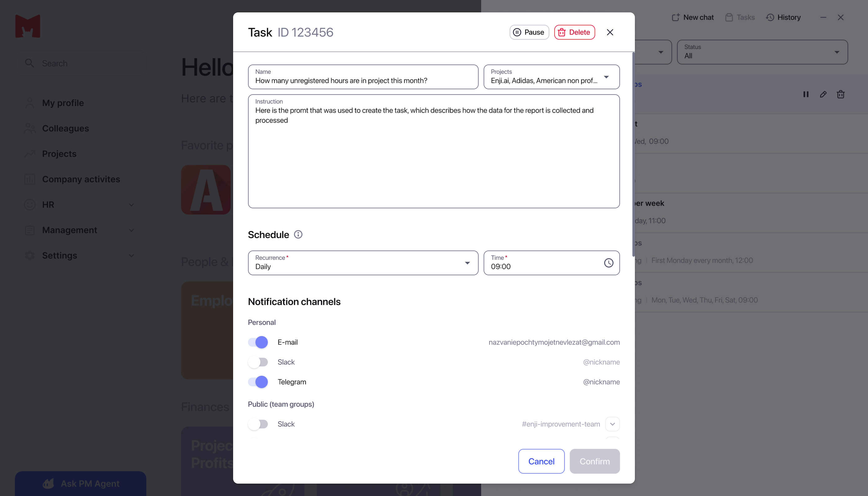Click the pencil edit icon in task list
The height and width of the screenshot is (496, 868).
823,94
